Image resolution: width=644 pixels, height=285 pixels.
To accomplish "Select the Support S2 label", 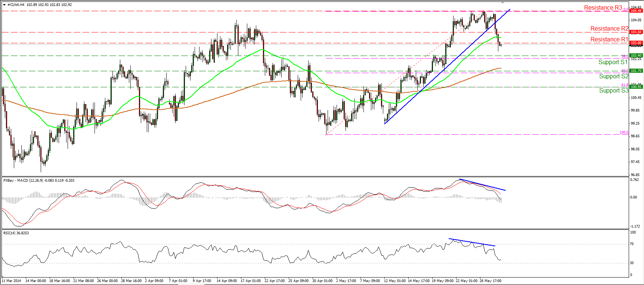I will pyautogui.click(x=614, y=76).
